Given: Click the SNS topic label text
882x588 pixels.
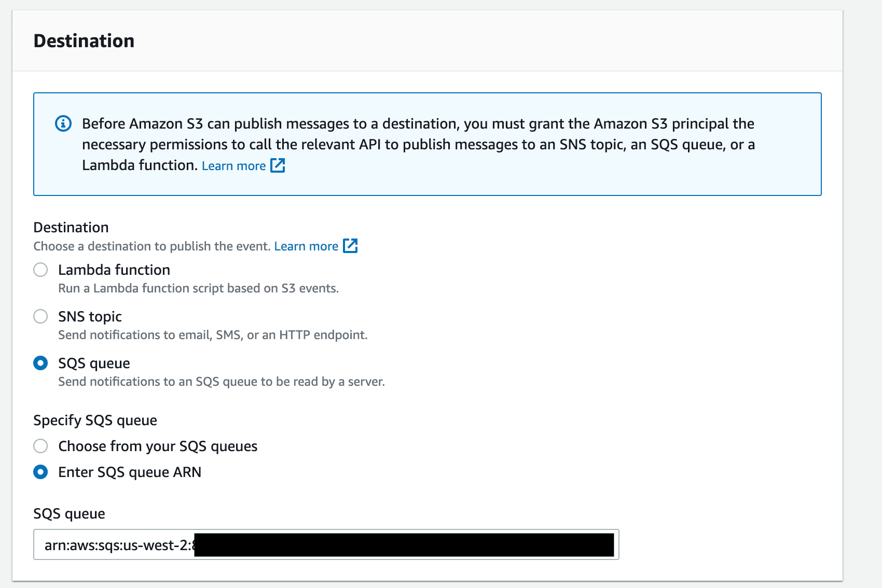Looking at the screenshot, I should coord(89,316).
